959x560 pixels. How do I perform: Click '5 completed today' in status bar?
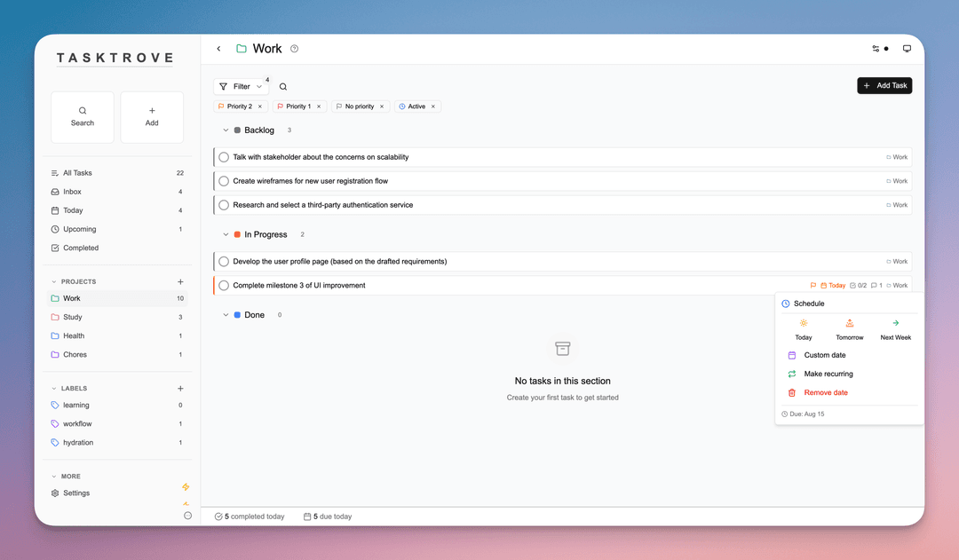click(x=250, y=517)
